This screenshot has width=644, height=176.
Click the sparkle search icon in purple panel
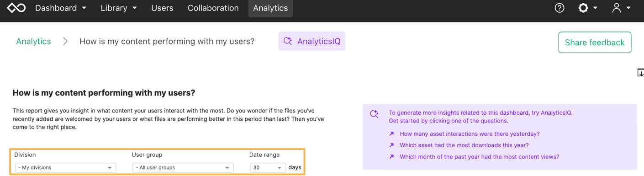(374, 114)
